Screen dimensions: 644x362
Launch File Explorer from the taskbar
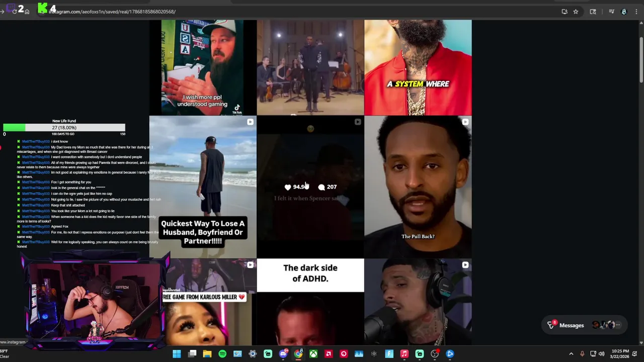(207, 354)
